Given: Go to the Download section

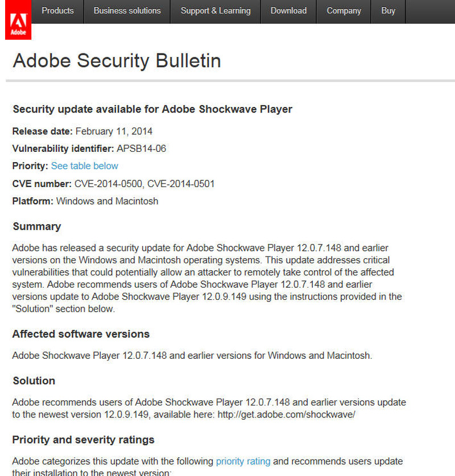Looking at the screenshot, I should coord(288,11).
